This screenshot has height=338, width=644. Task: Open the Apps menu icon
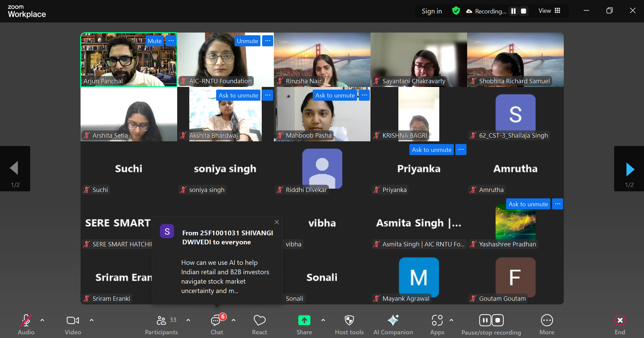tap(437, 321)
